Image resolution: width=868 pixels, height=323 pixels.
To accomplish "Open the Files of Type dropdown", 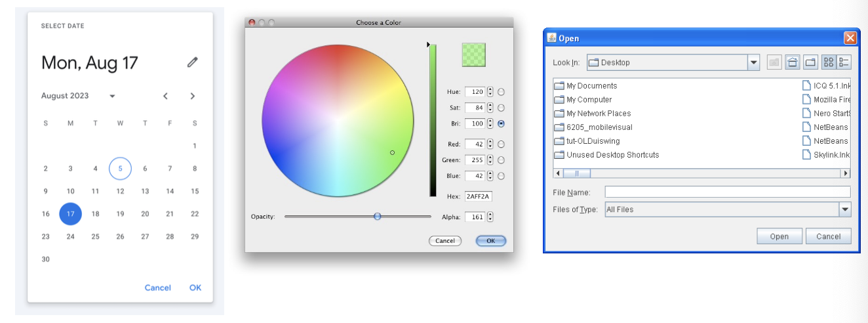I will (x=844, y=209).
